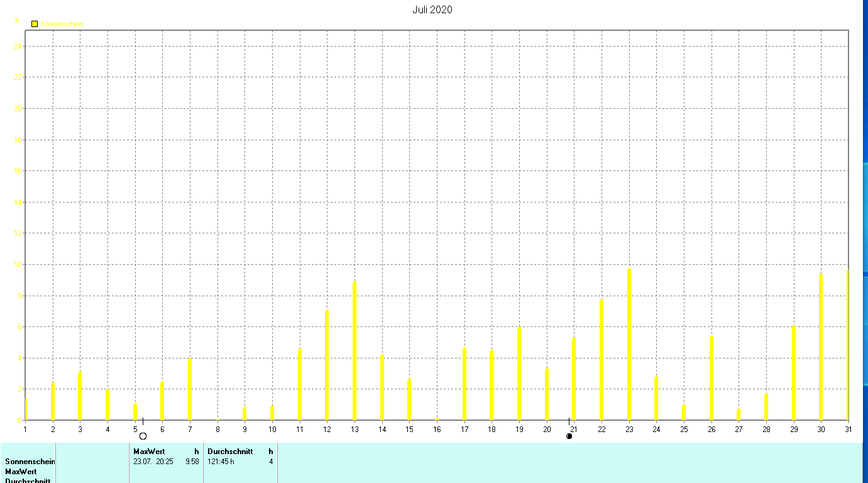Select the day 26 yellow bar
The image size is (868, 483).
tap(711, 378)
